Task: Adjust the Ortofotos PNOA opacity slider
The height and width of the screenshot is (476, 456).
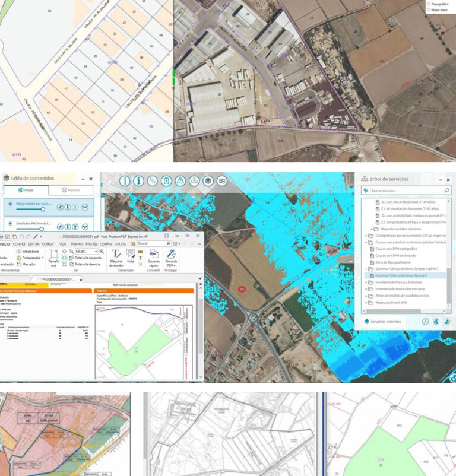Action: point(42,229)
